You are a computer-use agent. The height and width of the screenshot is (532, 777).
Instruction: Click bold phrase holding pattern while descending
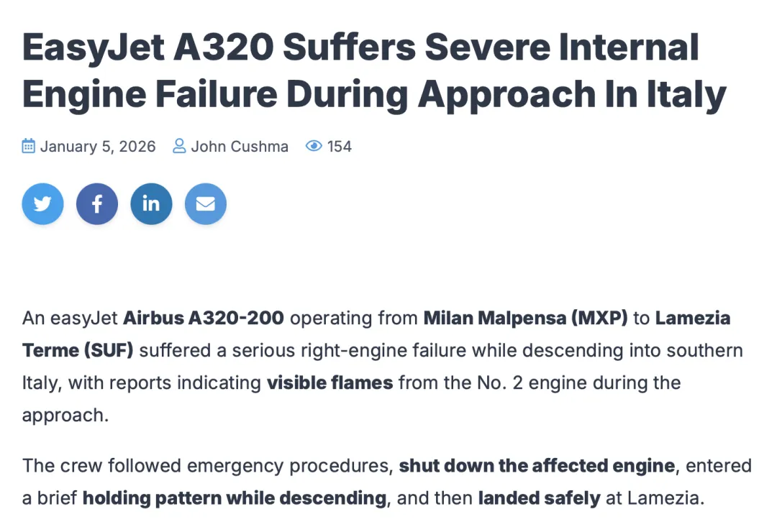click(x=235, y=497)
